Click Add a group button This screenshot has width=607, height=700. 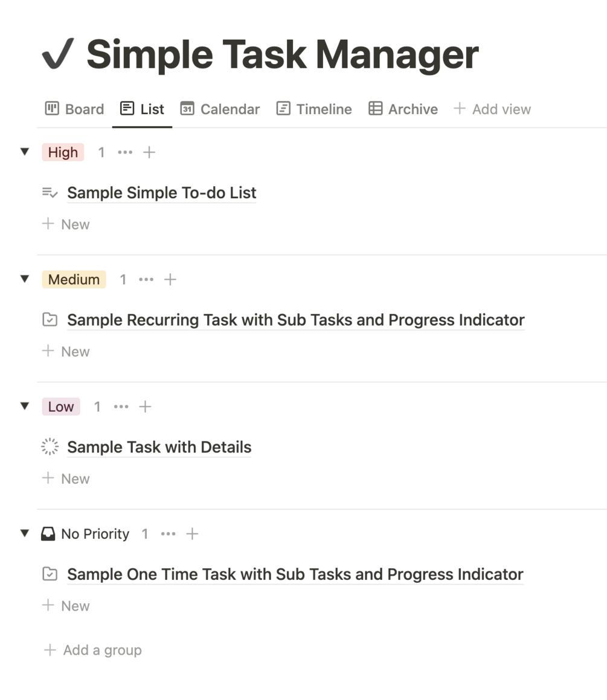tap(93, 650)
